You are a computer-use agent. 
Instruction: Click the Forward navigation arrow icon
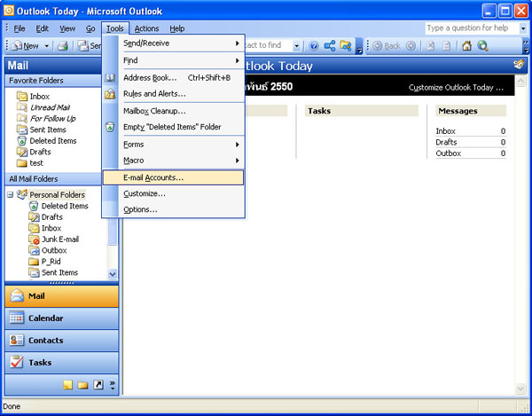tap(411, 46)
